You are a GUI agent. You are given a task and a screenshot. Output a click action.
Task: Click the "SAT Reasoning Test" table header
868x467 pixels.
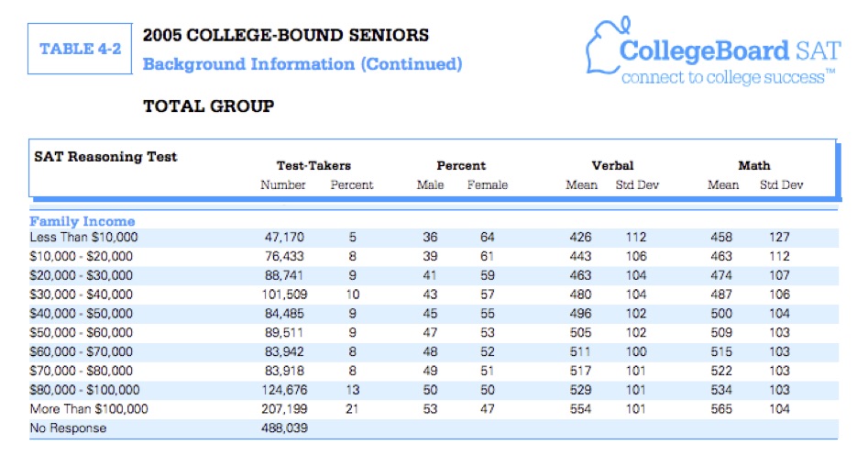[x=105, y=156]
